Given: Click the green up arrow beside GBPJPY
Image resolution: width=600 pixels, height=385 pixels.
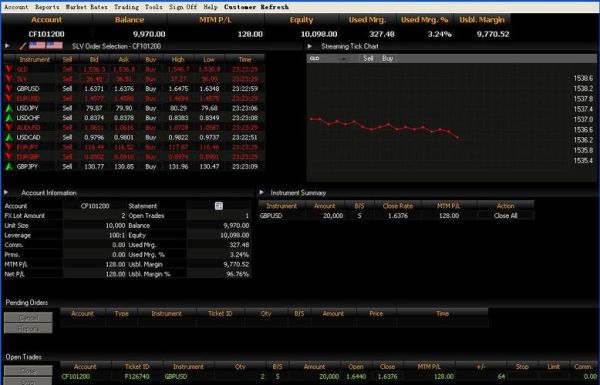Looking at the screenshot, I should tap(9, 166).
